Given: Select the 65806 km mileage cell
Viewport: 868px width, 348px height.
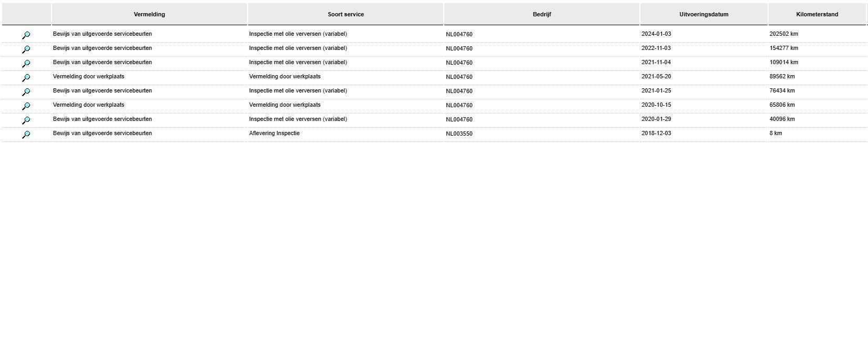Looking at the screenshot, I should coord(782,105).
